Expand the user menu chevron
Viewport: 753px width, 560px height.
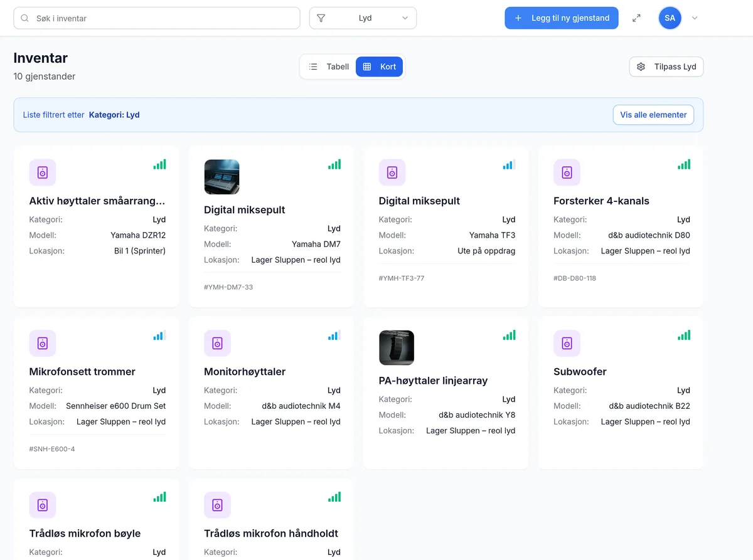(695, 18)
